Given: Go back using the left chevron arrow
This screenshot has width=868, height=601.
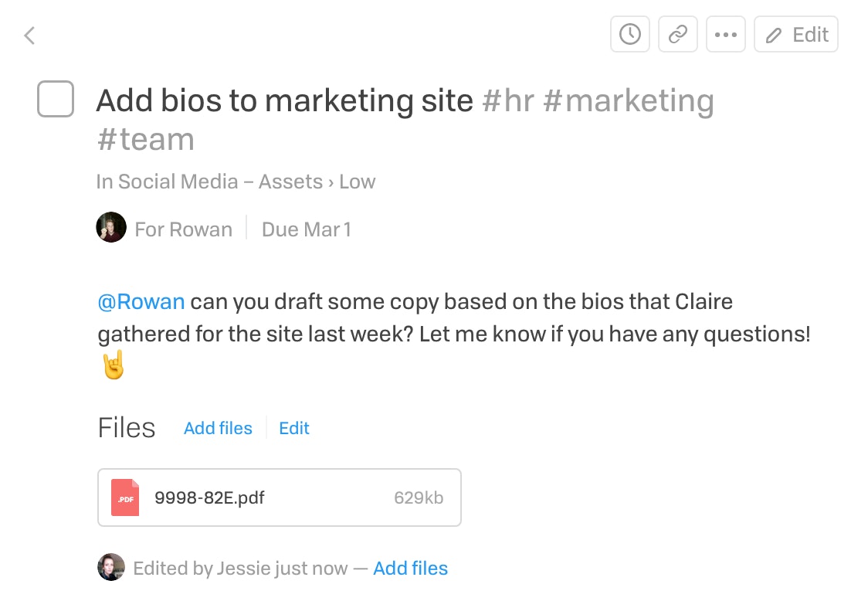Looking at the screenshot, I should click(30, 36).
